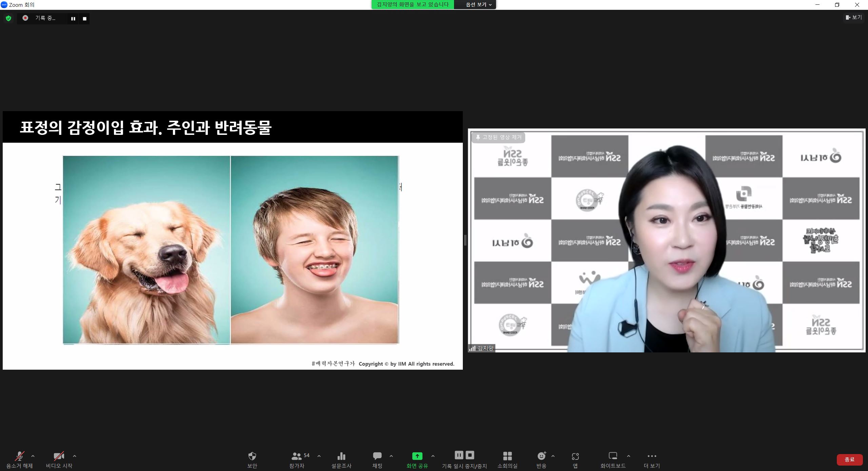Start video with 비디오 시작 toggle
The width and height of the screenshot is (868, 471).
pyautogui.click(x=59, y=456)
